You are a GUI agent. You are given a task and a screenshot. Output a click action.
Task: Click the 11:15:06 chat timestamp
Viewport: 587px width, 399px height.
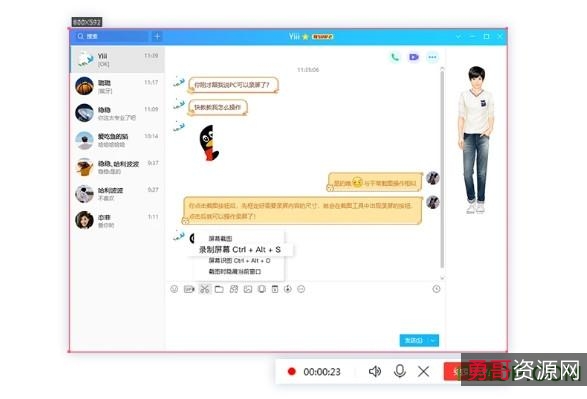pos(308,70)
